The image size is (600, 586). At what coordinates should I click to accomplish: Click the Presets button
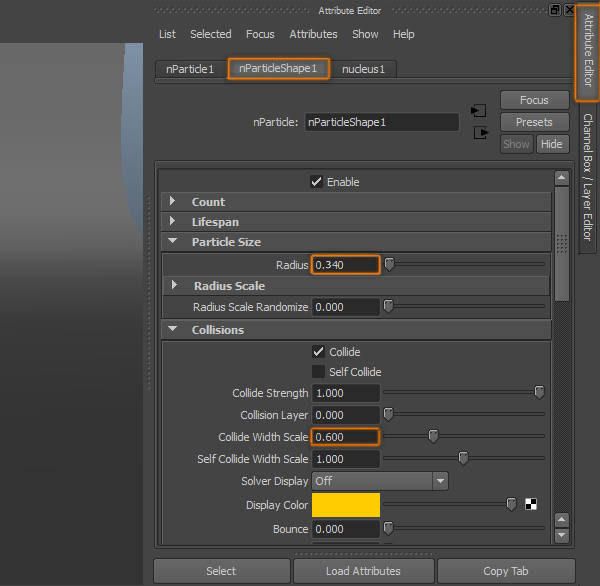pos(534,122)
